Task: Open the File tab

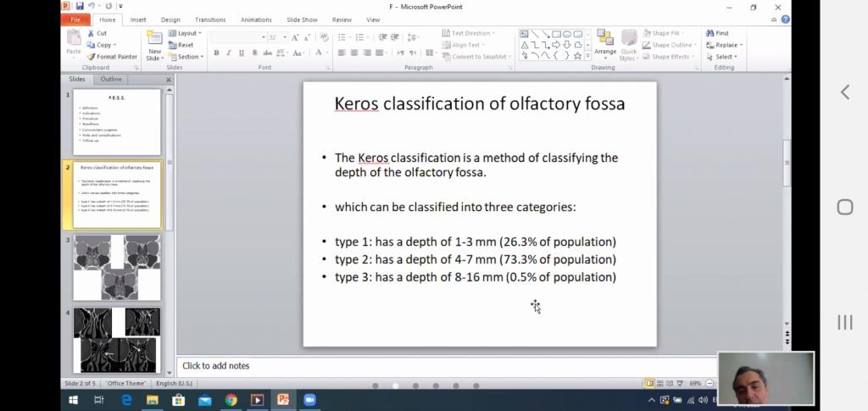Action: [x=75, y=19]
